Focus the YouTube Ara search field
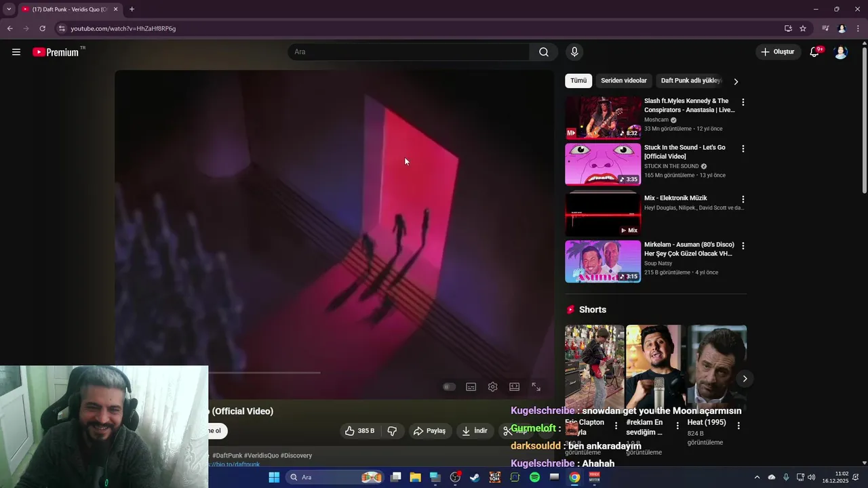868x488 pixels. [409, 52]
